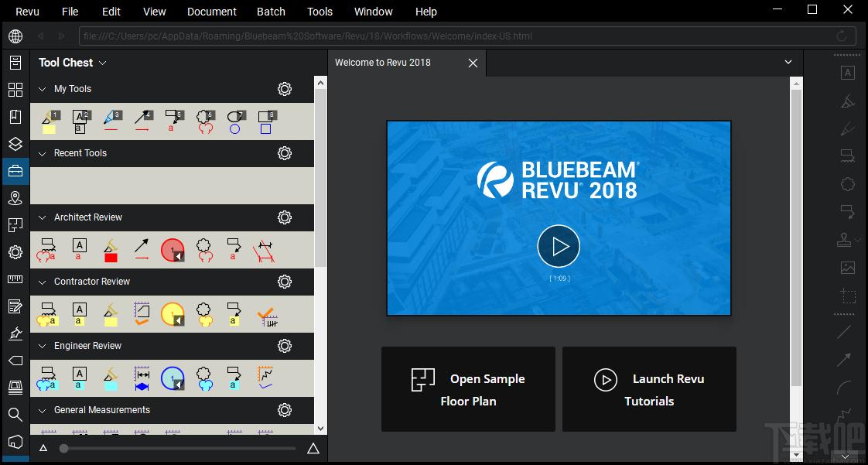
Task: Choose the Text Box tool in right toolbar
Action: pyautogui.click(x=848, y=73)
